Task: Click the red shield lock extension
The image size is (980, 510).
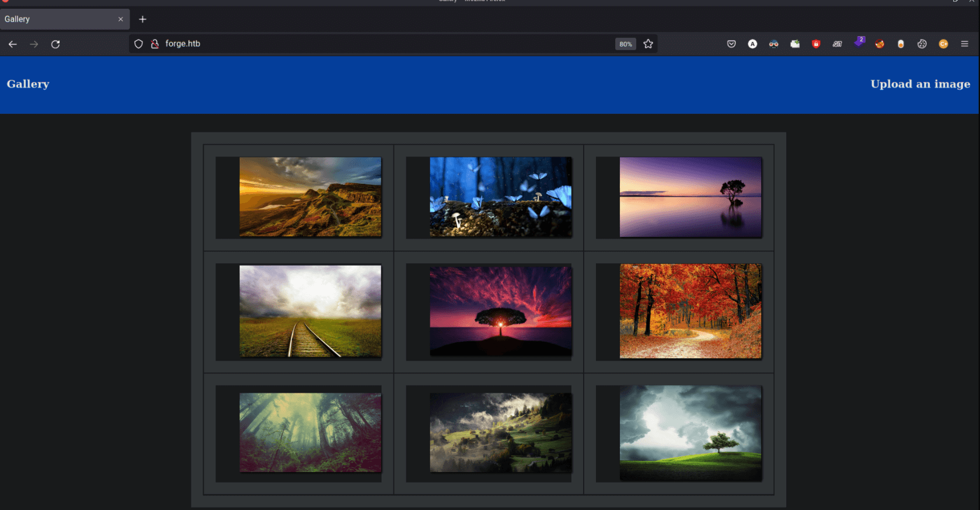Action: tap(816, 44)
